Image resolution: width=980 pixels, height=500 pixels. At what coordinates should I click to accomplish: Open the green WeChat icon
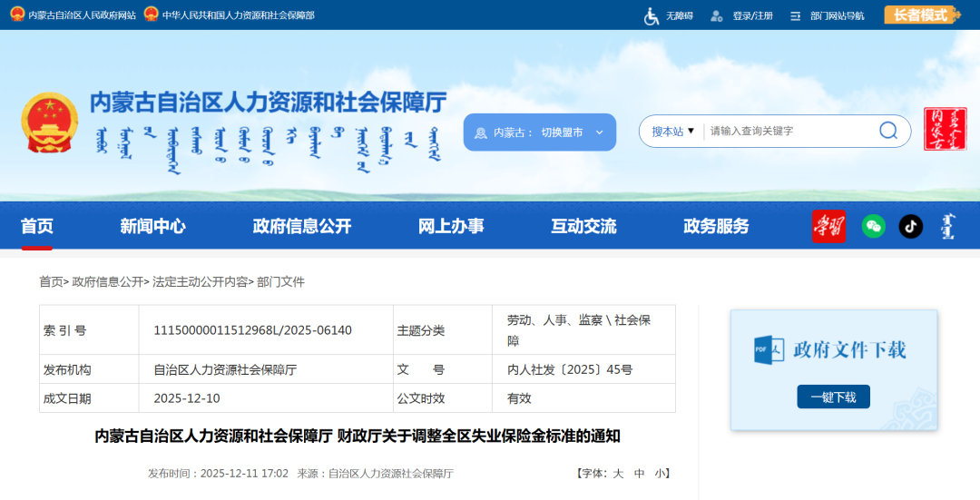coord(873,226)
